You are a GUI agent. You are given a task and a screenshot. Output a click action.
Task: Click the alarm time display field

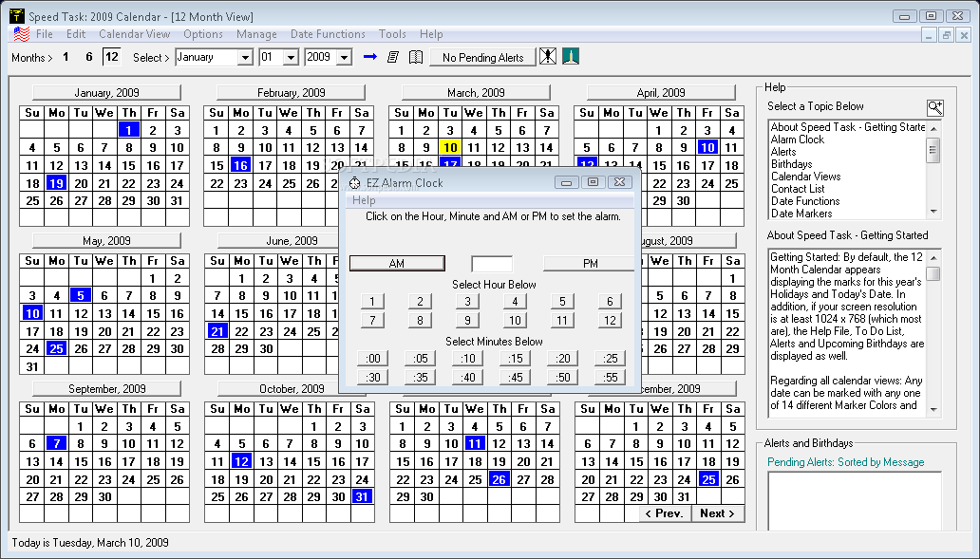(x=492, y=264)
